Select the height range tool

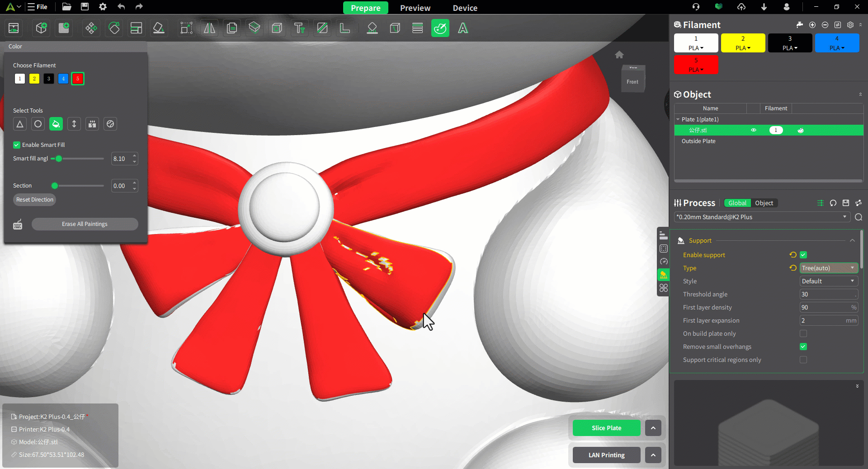pos(74,124)
